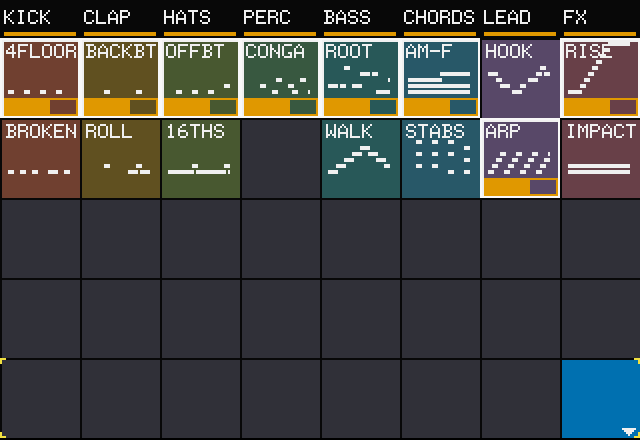Click the BACKBT clip's orange progress bar

tap(120, 107)
